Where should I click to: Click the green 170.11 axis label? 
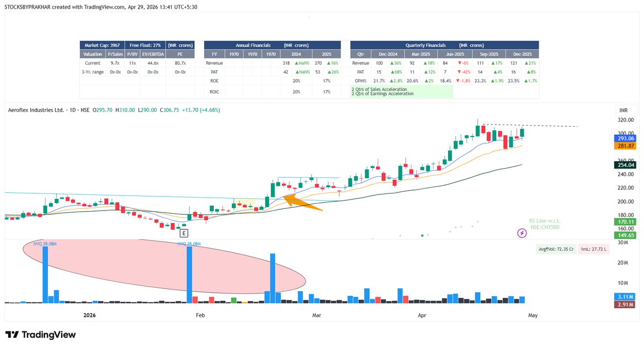626,222
